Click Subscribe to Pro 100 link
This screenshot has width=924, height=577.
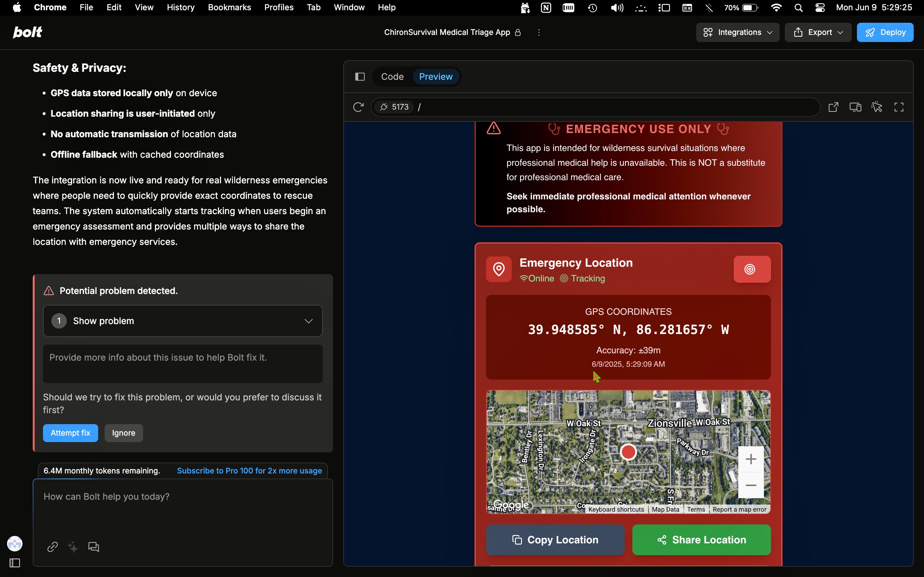click(249, 471)
